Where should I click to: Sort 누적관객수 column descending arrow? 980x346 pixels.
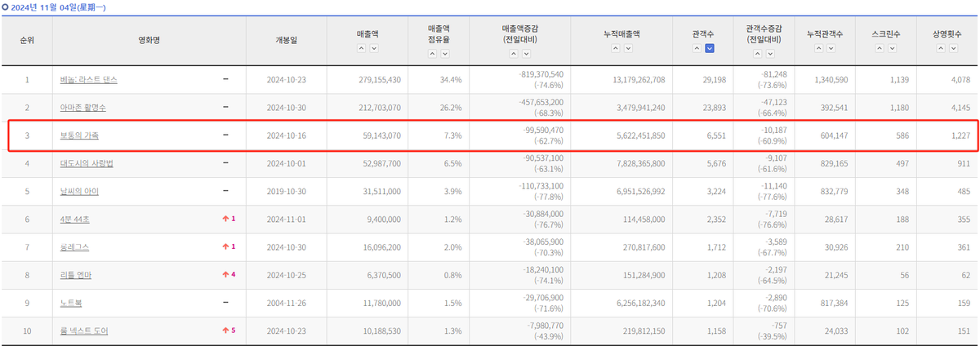coord(831,48)
